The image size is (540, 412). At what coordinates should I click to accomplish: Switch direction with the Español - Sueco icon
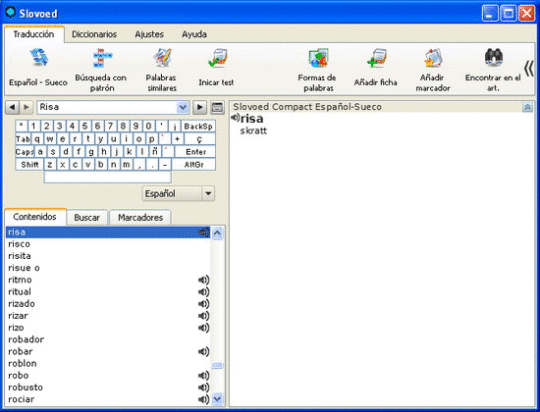click(x=39, y=58)
